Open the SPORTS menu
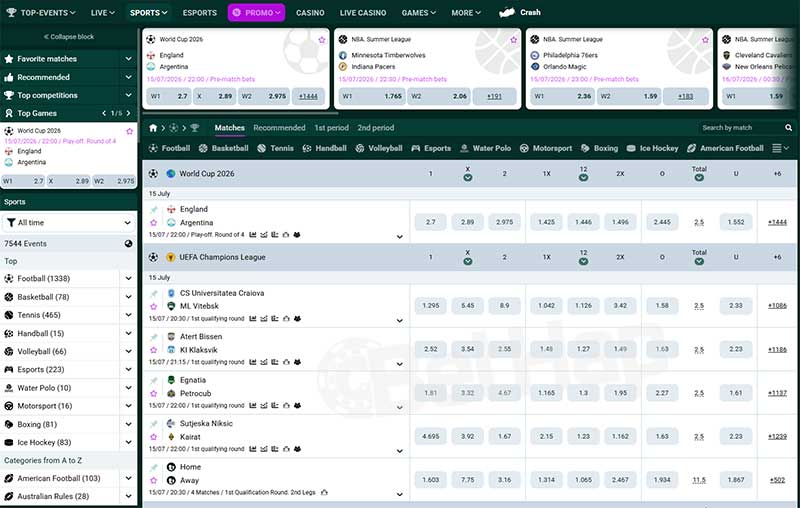 tap(148, 13)
